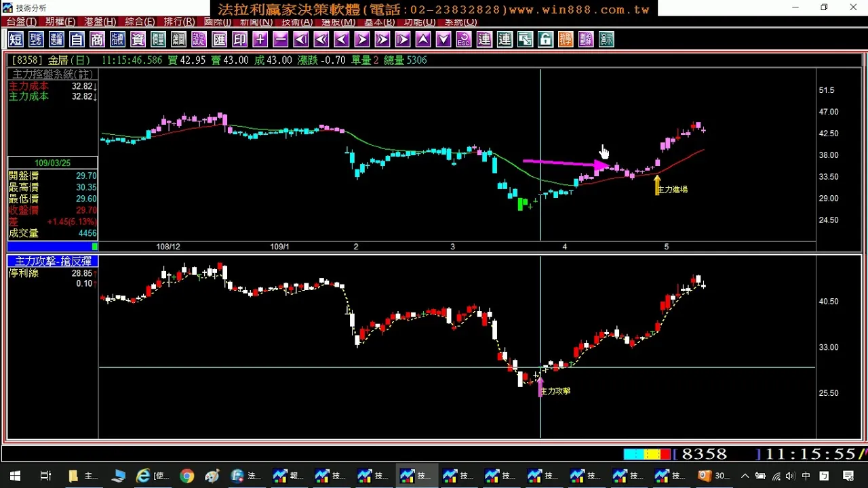Viewport: 868px width, 488px height.
Task: Open the 期權(F) menu
Action: [60, 22]
